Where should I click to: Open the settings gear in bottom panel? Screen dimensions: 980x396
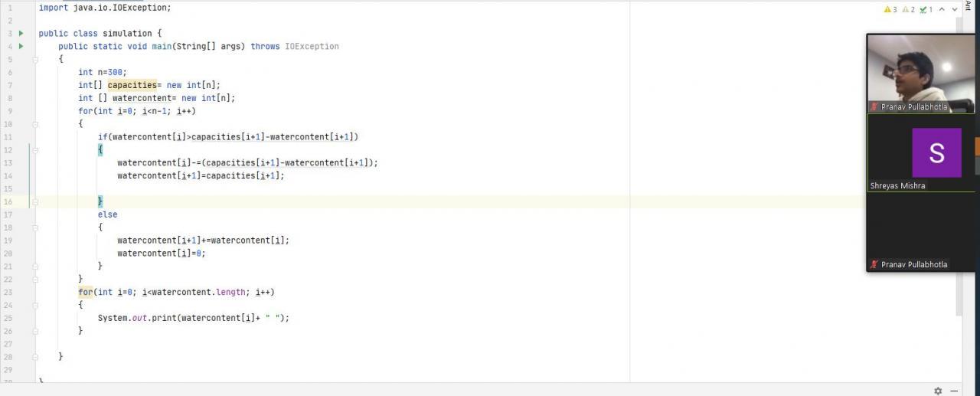(938, 391)
